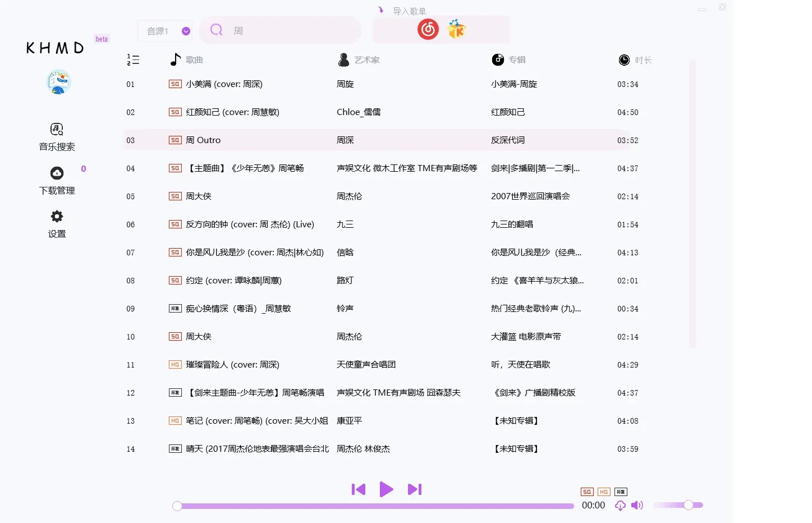Import playlist from NetEase Cloud Music icon
This screenshot has height=523, width=812.
click(428, 29)
